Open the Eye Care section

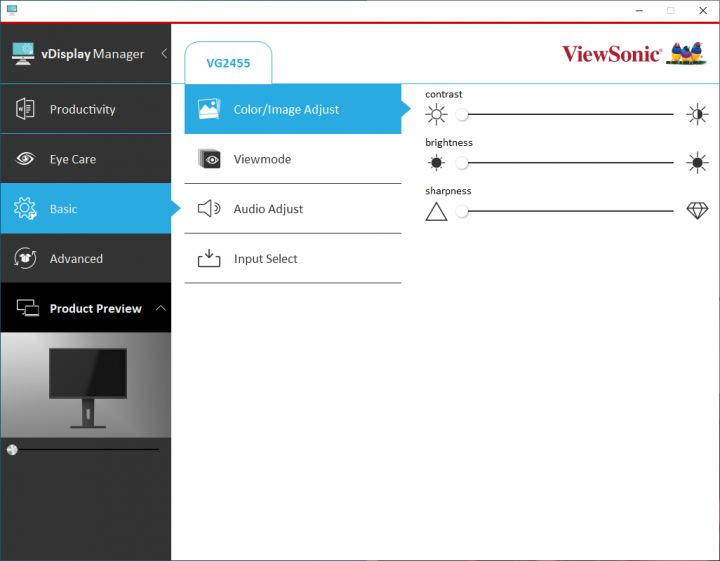pyautogui.click(x=85, y=159)
